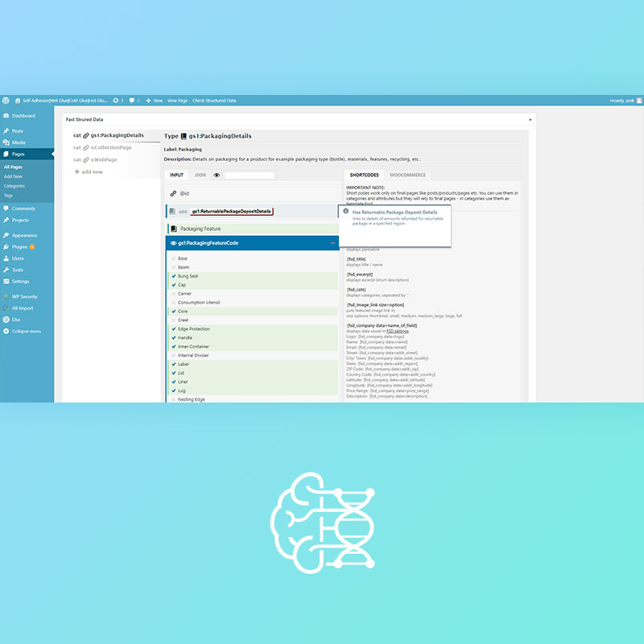Open Users icon in sidebar
This screenshot has width=644, height=644.
tap(6, 258)
